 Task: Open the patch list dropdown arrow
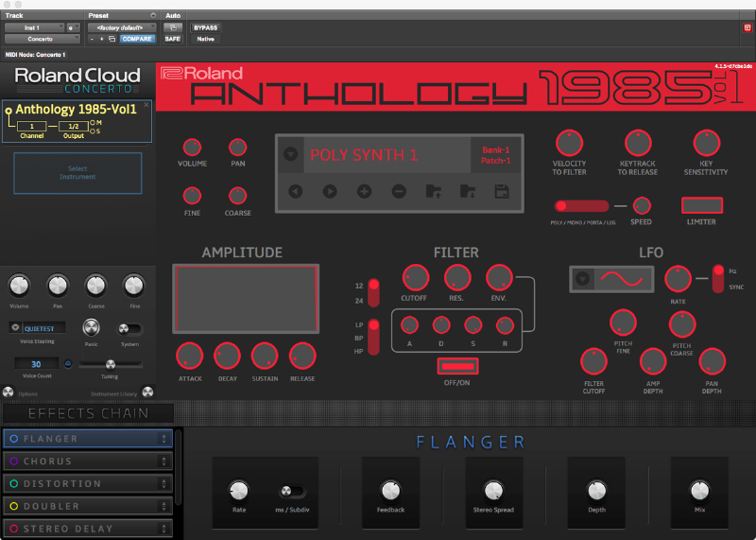pyautogui.click(x=290, y=154)
